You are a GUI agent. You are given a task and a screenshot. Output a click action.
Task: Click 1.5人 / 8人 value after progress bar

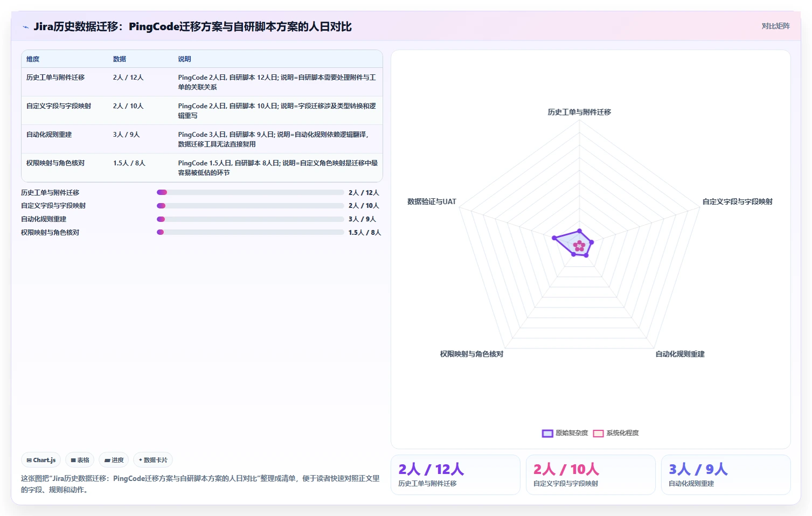click(365, 233)
